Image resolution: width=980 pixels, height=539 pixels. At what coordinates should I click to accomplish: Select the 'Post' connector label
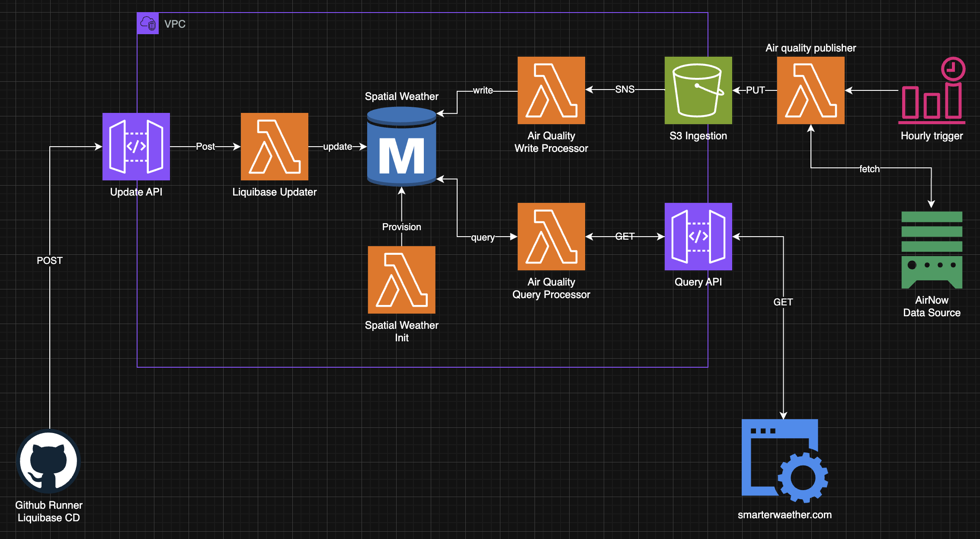click(205, 146)
